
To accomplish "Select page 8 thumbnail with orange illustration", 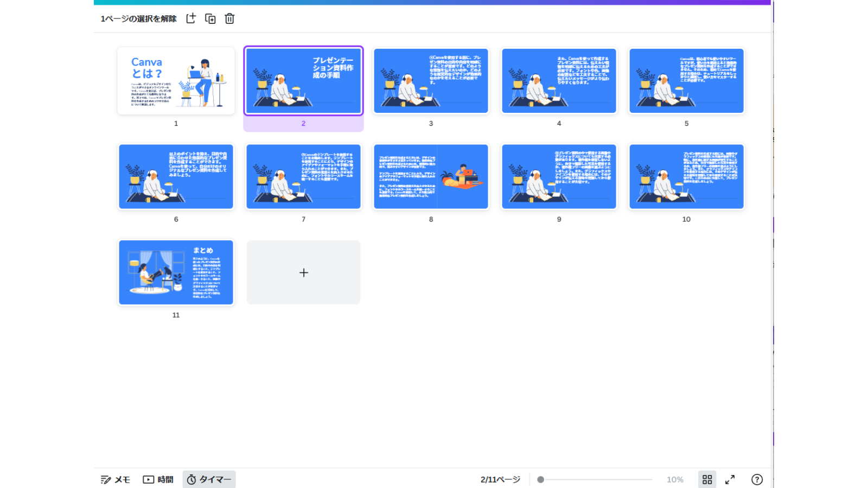I will click(431, 176).
